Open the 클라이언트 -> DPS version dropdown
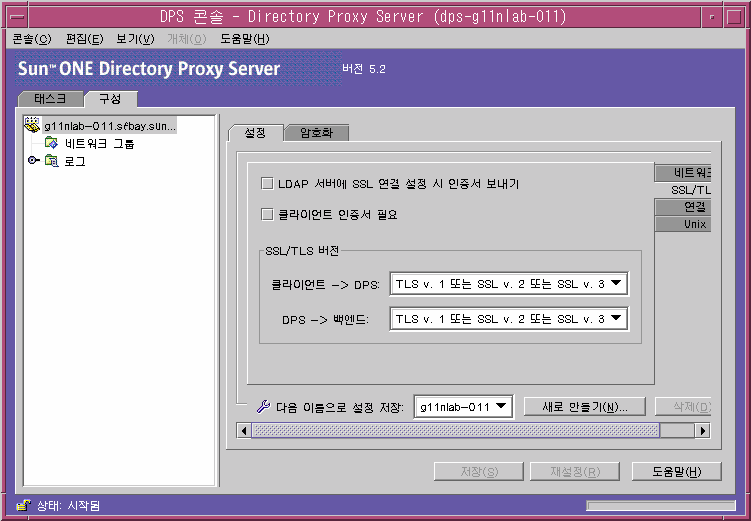751x521 pixels. 509,284
